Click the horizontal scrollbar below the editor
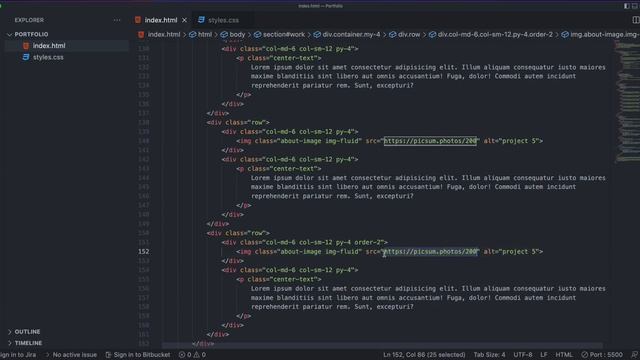The height and width of the screenshot is (360, 640). (x=382, y=346)
